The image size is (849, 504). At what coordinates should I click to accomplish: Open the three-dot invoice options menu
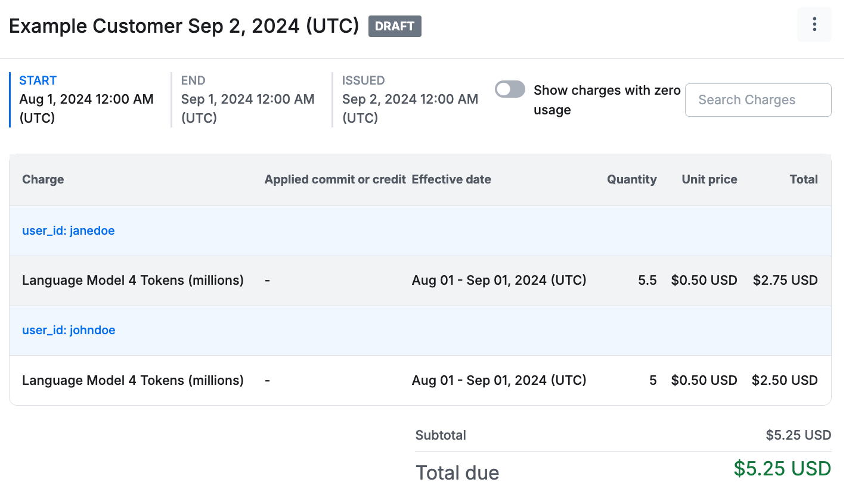pyautogui.click(x=814, y=24)
